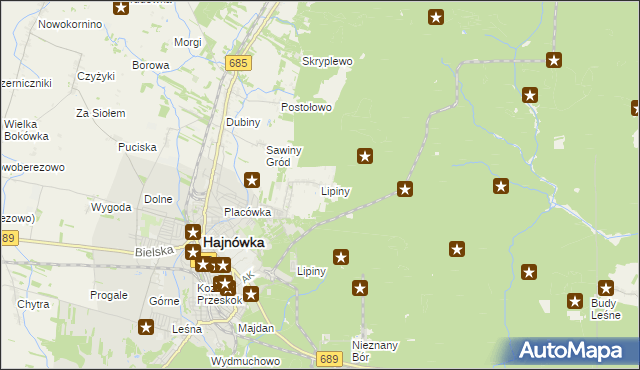The height and width of the screenshot is (370, 640).
Task: Select the Wydmuchowo label
Action: coord(246,361)
